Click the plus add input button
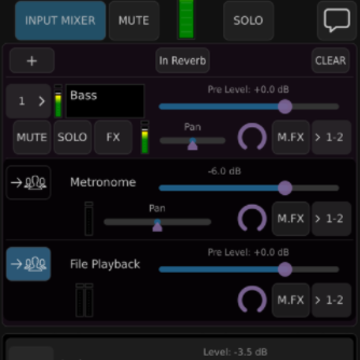Image resolution: width=360 pixels, height=360 pixels. click(x=32, y=61)
